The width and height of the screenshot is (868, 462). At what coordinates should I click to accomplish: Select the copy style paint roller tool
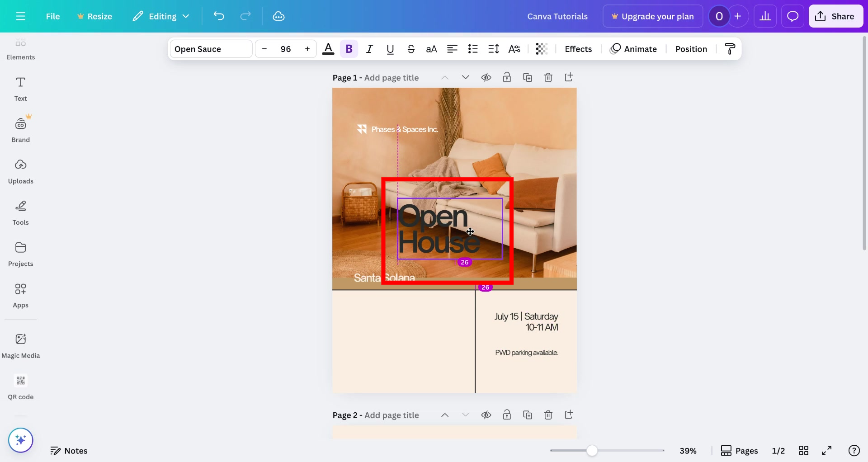pyautogui.click(x=730, y=49)
